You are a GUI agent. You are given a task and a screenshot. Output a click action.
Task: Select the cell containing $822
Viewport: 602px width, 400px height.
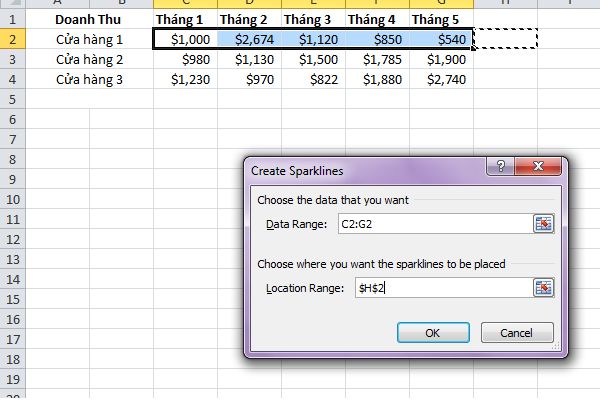click(313, 79)
